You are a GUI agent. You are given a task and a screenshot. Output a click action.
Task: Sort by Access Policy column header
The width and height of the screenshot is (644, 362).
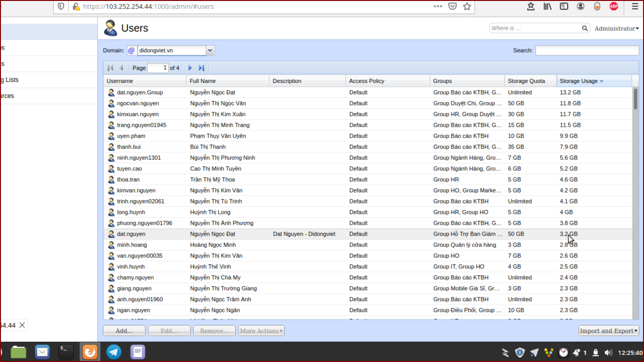click(388, 81)
